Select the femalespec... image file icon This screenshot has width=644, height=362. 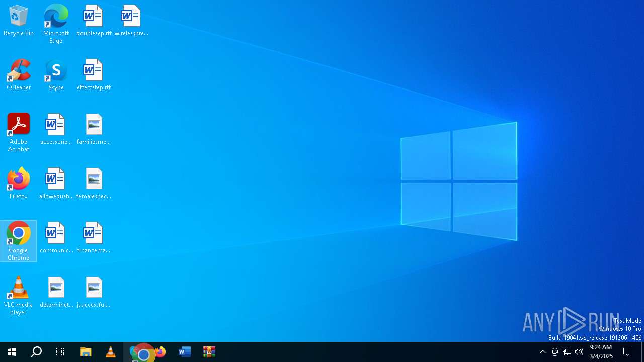[x=94, y=184]
